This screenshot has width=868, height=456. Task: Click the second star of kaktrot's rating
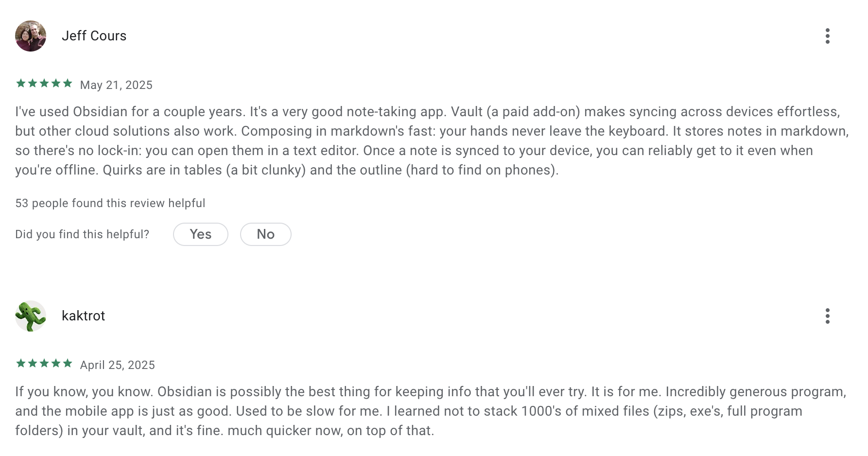coord(32,363)
